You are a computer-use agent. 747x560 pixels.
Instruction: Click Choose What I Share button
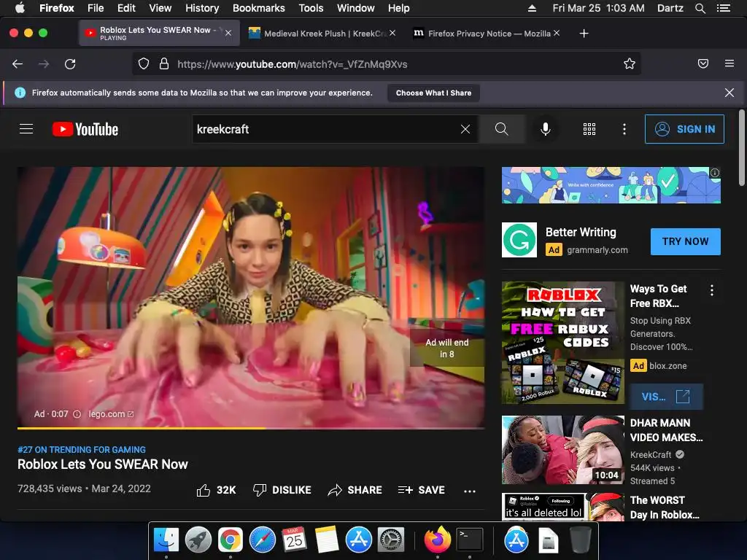coord(433,93)
